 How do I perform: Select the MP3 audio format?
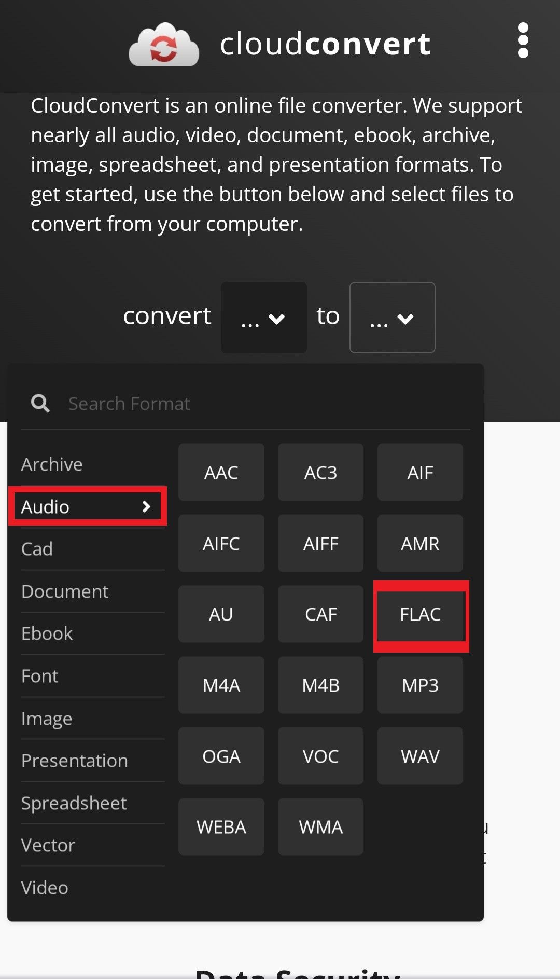(420, 685)
